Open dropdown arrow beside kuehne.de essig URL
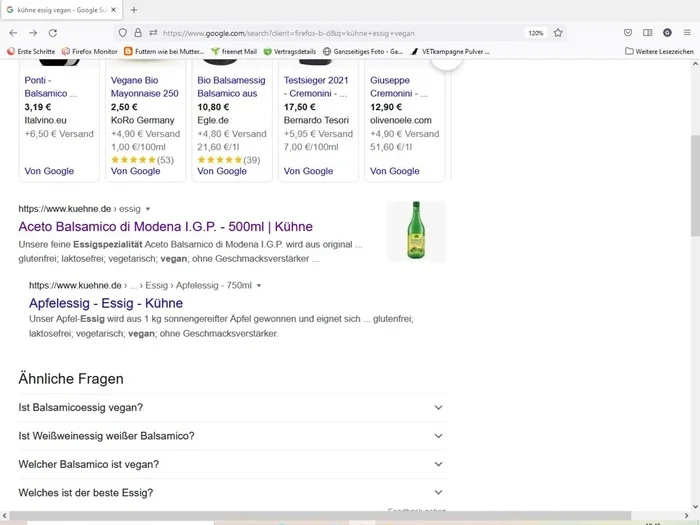 point(148,209)
